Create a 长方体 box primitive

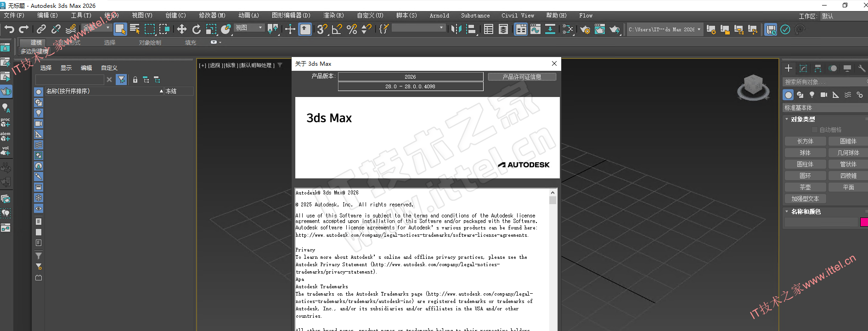805,141
